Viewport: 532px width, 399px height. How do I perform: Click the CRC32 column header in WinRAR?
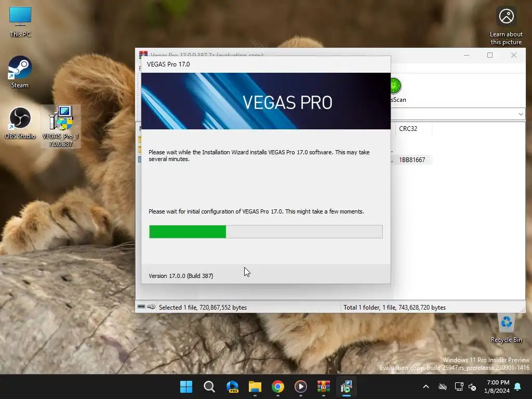click(408, 129)
